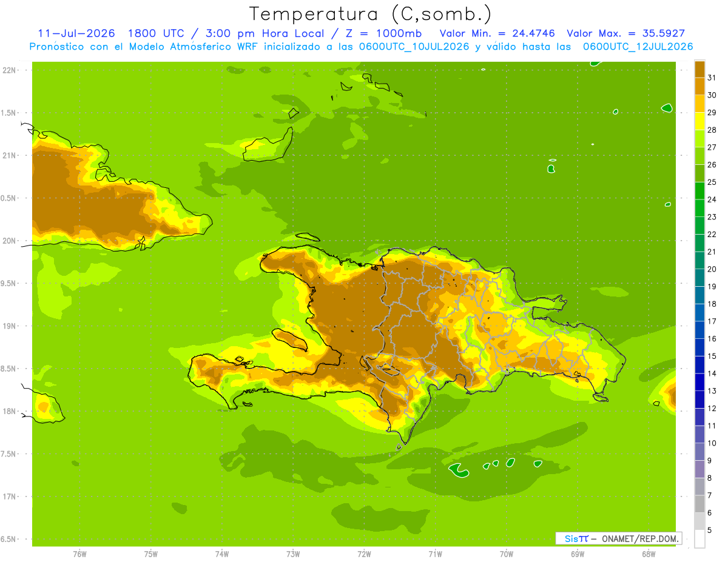Screen dimensions: 728x562
Task: Click the '6.5N' latitude tick label
Action: pos(9,540)
